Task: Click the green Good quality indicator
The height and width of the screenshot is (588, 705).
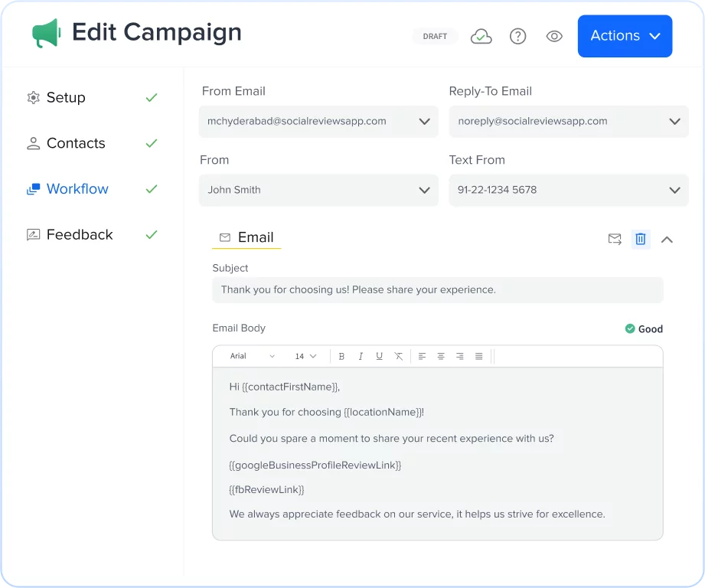Action: click(x=644, y=328)
